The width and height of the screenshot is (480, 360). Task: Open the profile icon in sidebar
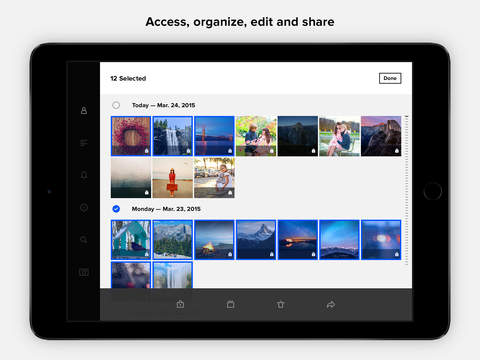[84, 110]
